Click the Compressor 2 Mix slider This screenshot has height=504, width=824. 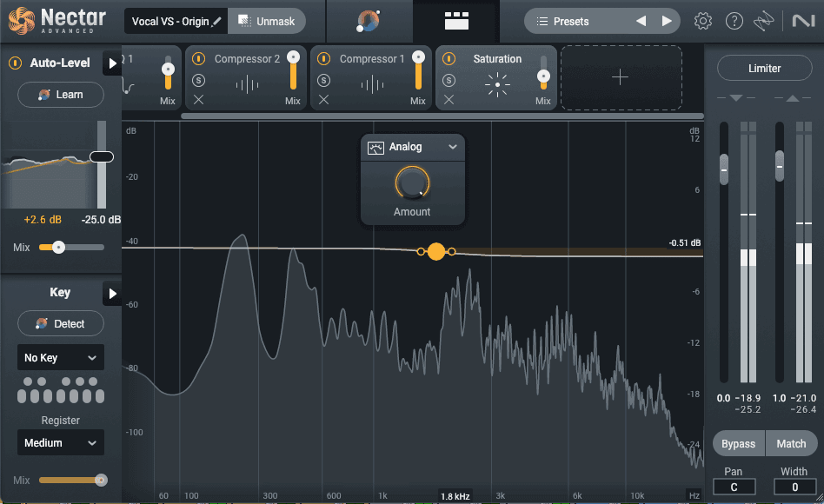tap(293, 72)
